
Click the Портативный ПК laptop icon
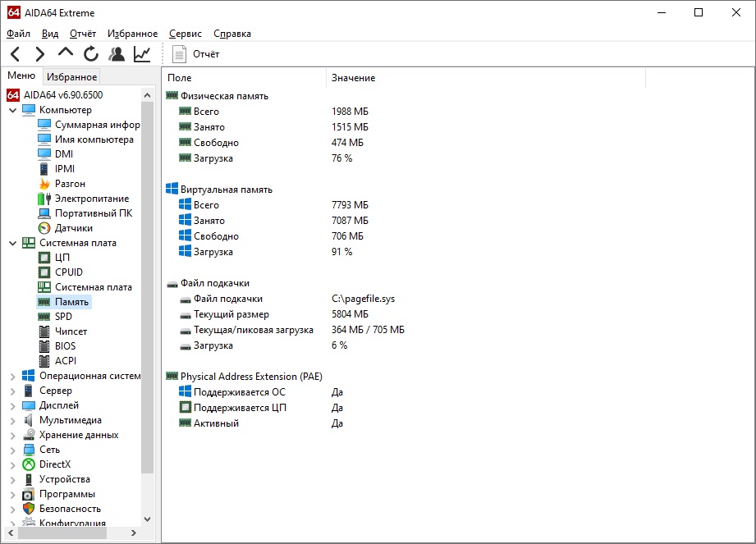(44, 213)
